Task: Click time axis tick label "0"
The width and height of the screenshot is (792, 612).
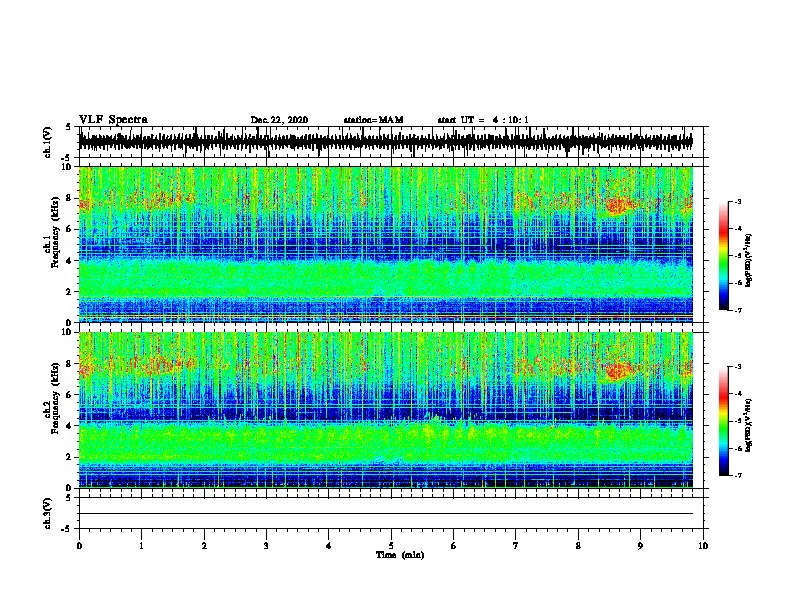Action: (79, 546)
